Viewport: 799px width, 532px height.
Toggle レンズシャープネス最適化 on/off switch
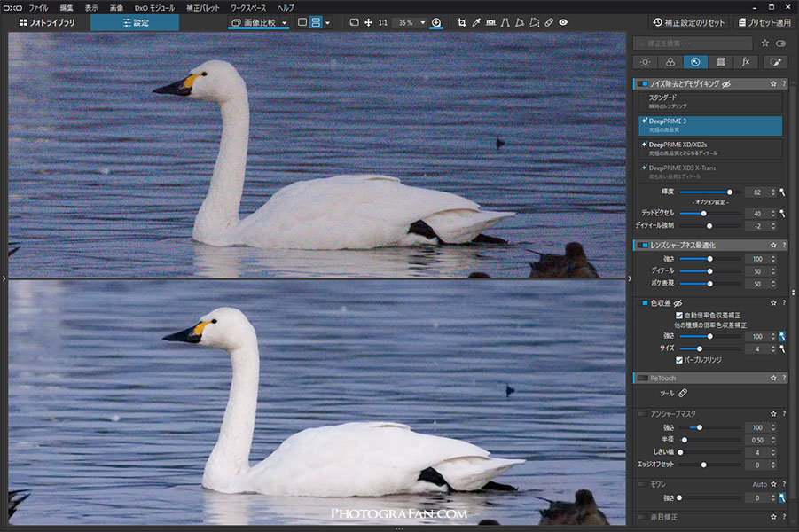click(643, 245)
